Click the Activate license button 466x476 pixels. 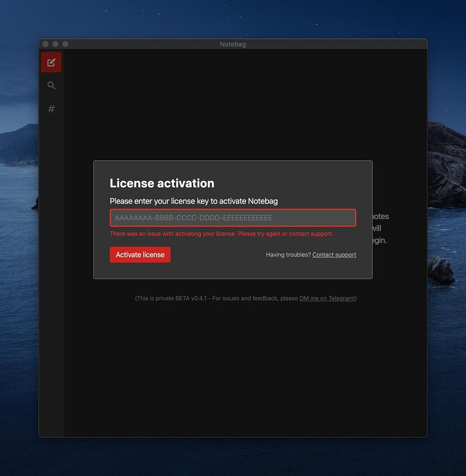pyautogui.click(x=140, y=255)
